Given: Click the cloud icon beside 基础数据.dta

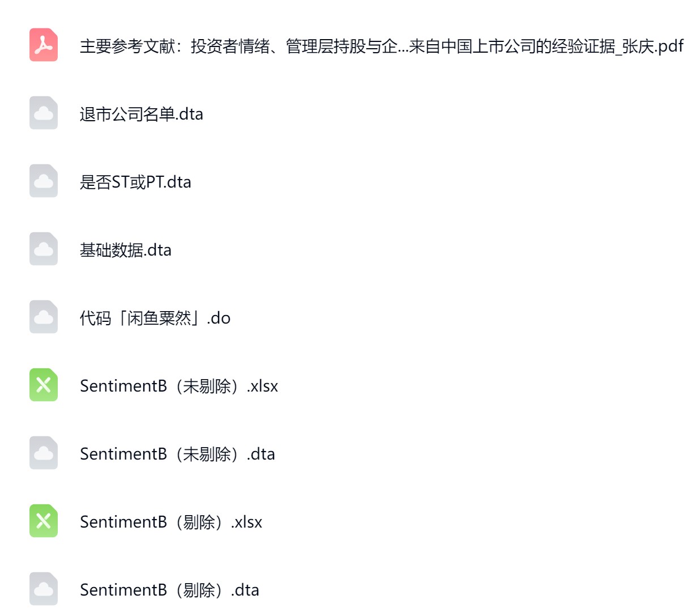Looking at the screenshot, I should 44,249.
